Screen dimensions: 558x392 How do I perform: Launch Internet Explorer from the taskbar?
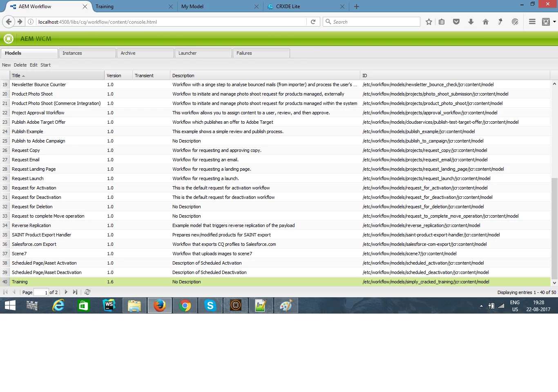(x=58, y=305)
